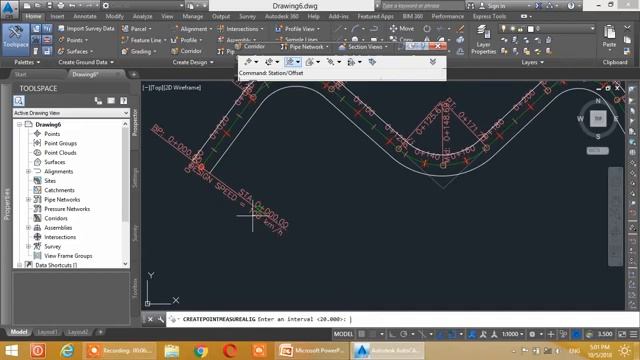Click Toolspace tree scroll down arrow
This screenshot has width=640, height=360.
125,264
